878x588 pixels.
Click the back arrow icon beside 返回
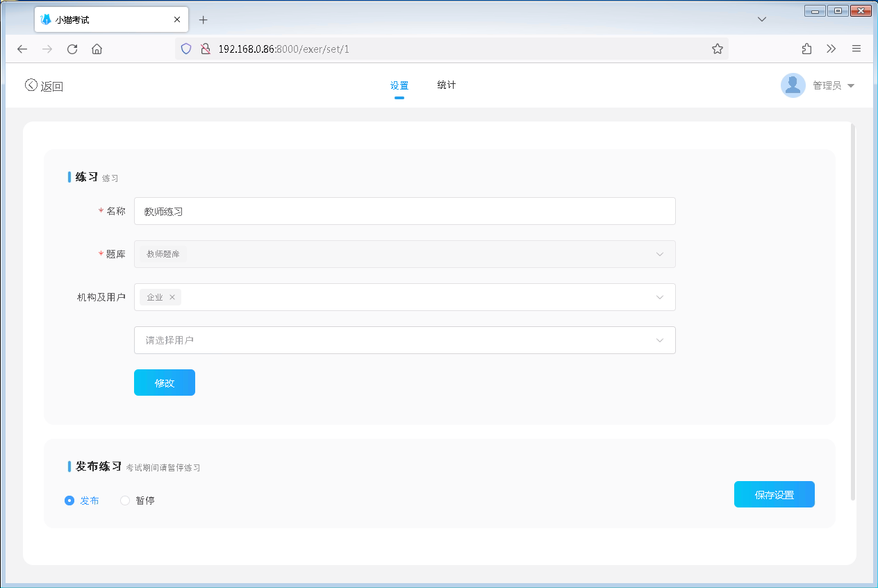click(x=31, y=85)
